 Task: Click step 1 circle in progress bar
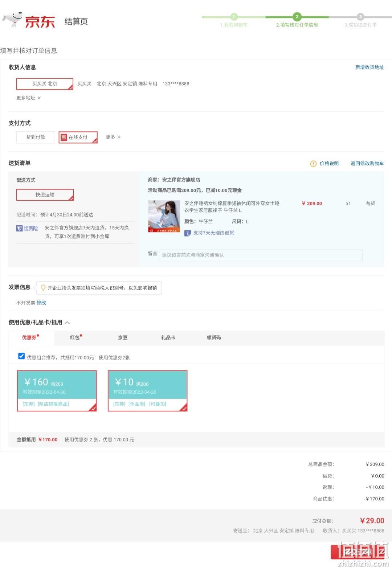click(x=234, y=17)
